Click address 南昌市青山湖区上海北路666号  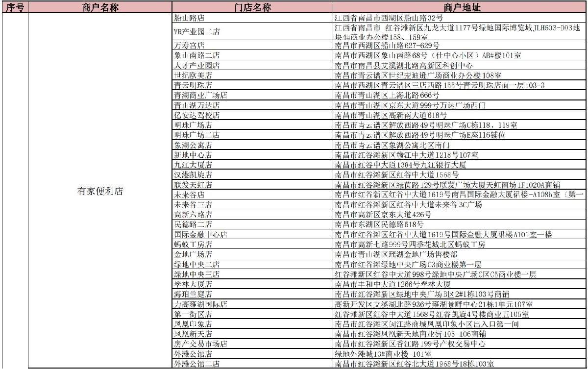[387, 95]
